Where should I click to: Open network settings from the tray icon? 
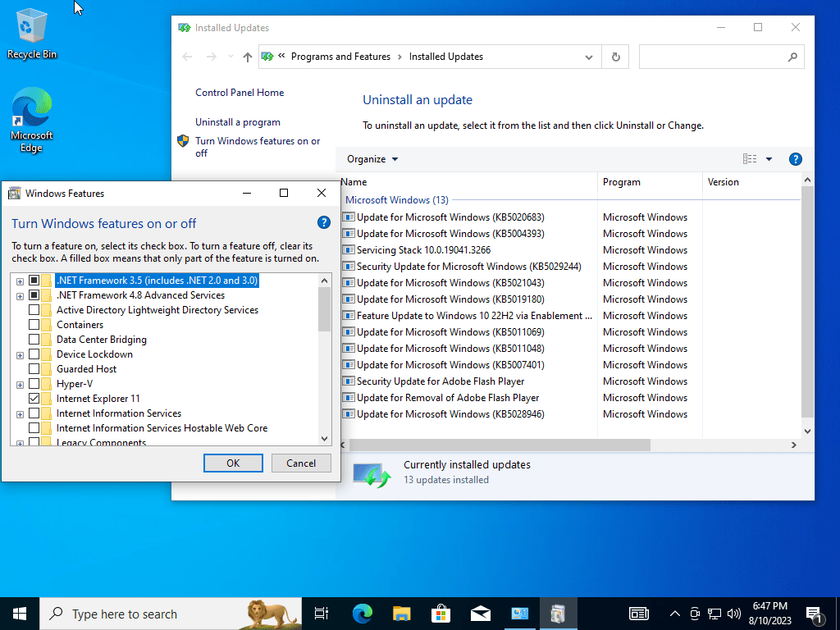point(714,614)
